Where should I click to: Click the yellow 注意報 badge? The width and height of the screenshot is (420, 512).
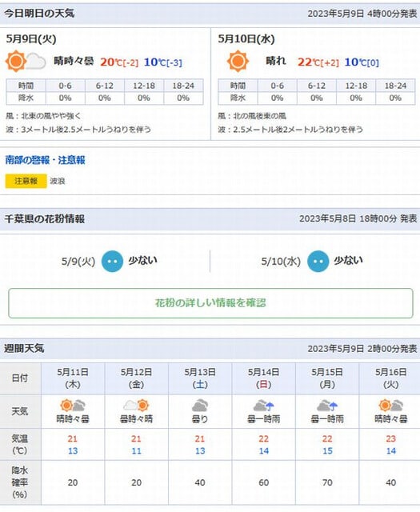click(26, 181)
